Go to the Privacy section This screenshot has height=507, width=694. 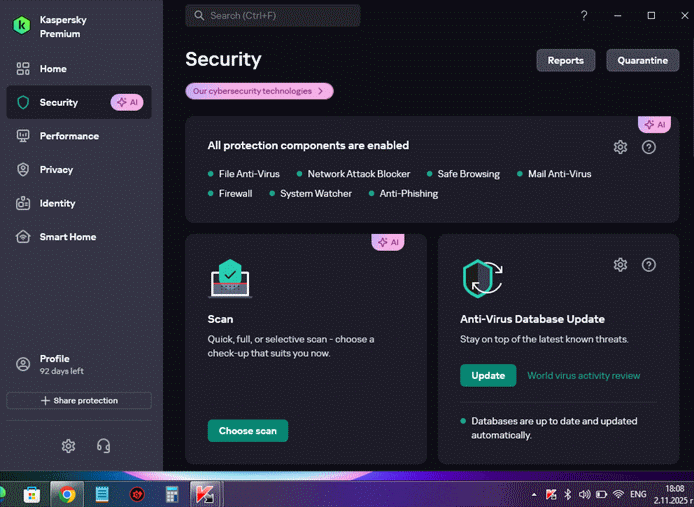(79, 170)
